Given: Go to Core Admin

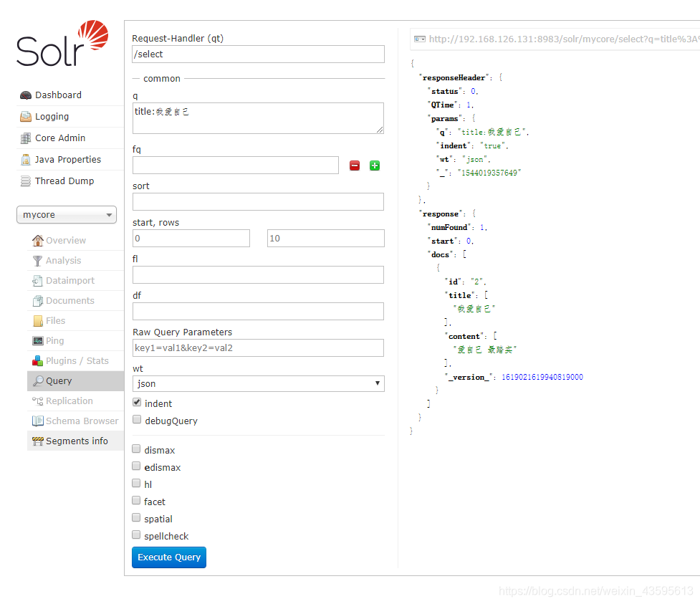Looking at the screenshot, I should click(60, 138).
